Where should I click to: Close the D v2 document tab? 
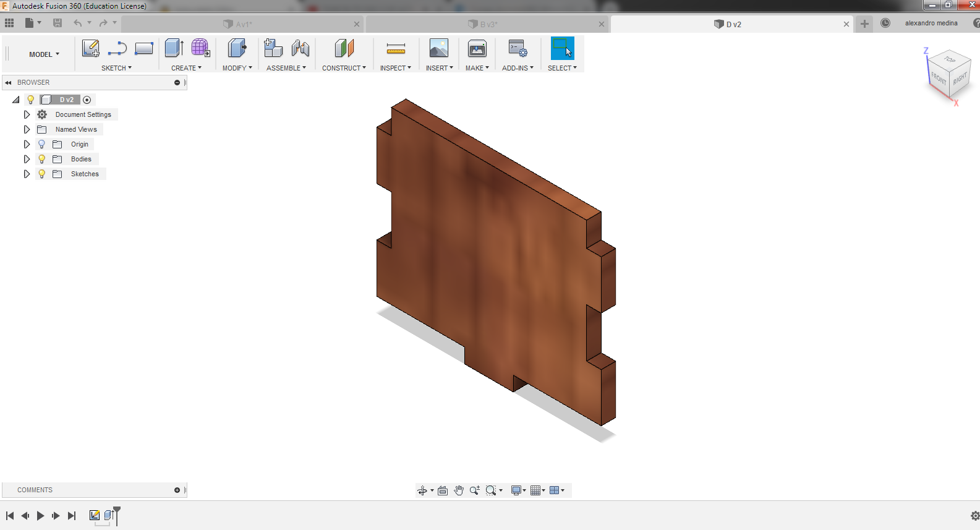846,24
